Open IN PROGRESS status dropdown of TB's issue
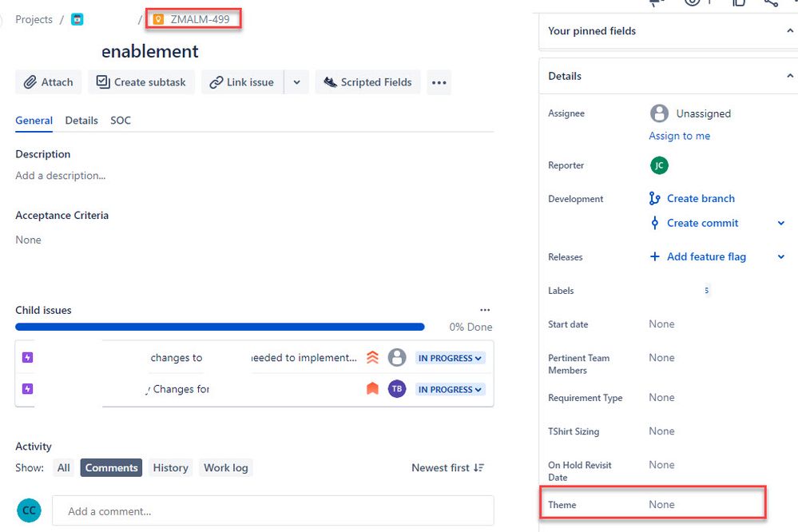Image resolution: width=798 pixels, height=532 pixels. point(450,390)
